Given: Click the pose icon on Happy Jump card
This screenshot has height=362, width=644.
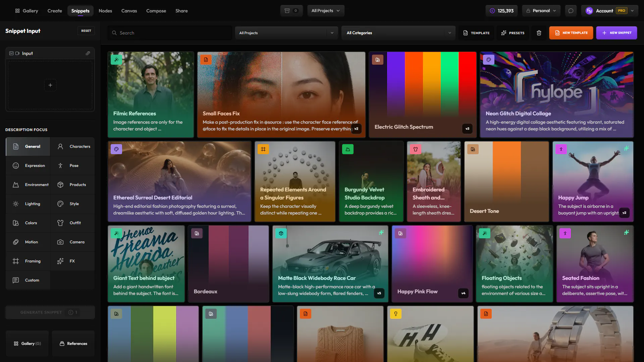Looking at the screenshot, I should (561, 149).
